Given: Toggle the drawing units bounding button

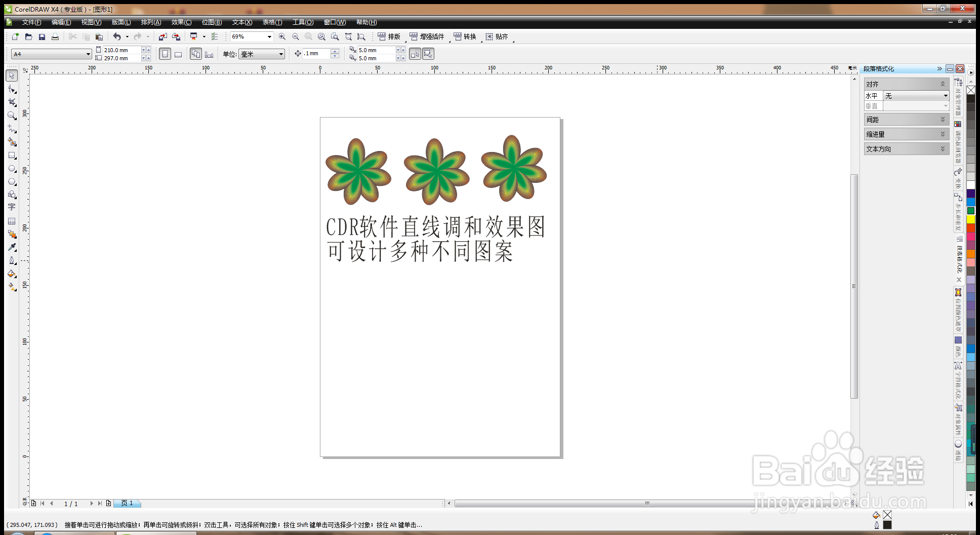Looking at the screenshot, I should pyautogui.click(x=415, y=54).
